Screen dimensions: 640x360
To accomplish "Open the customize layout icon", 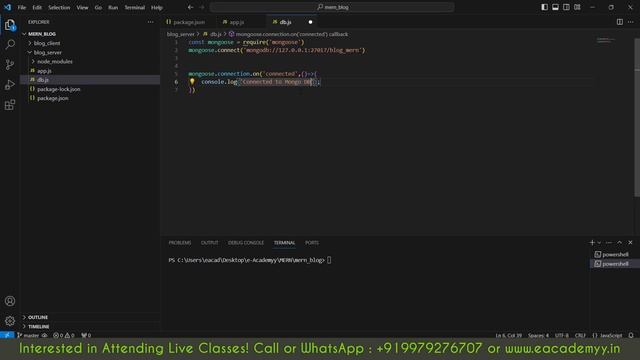I will click(x=577, y=7).
